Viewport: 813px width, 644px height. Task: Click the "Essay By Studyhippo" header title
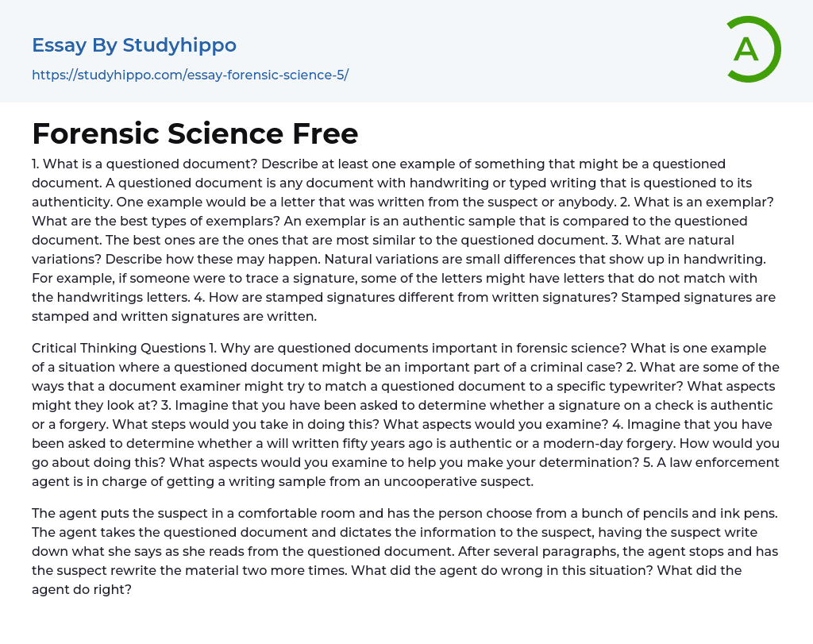point(134,45)
